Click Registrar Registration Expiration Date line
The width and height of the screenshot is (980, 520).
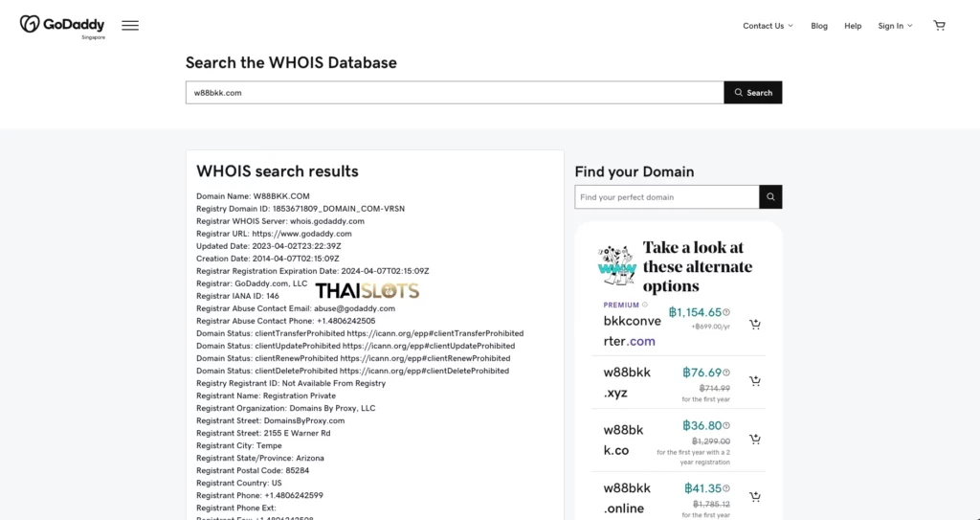313,271
